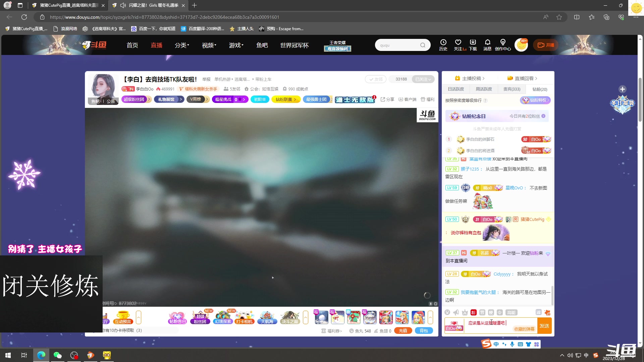Click the orange star effects icon in chat toolbar

[x=547, y=312]
